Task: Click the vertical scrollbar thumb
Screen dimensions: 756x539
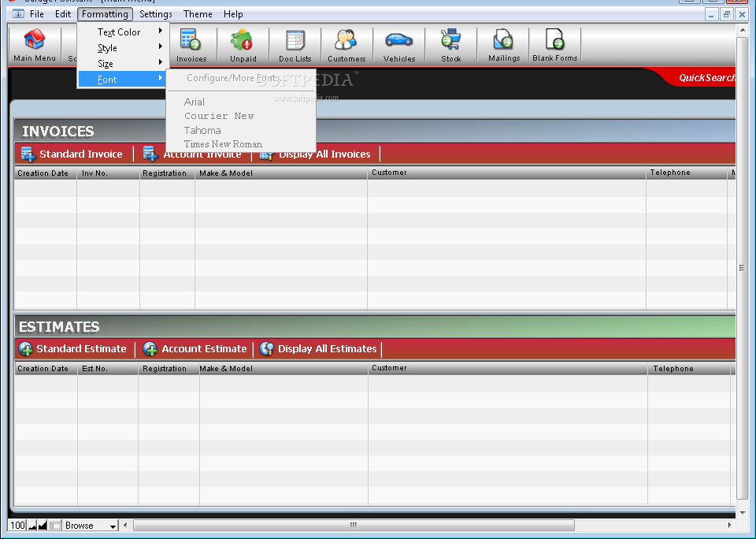Action: (x=742, y=267)
